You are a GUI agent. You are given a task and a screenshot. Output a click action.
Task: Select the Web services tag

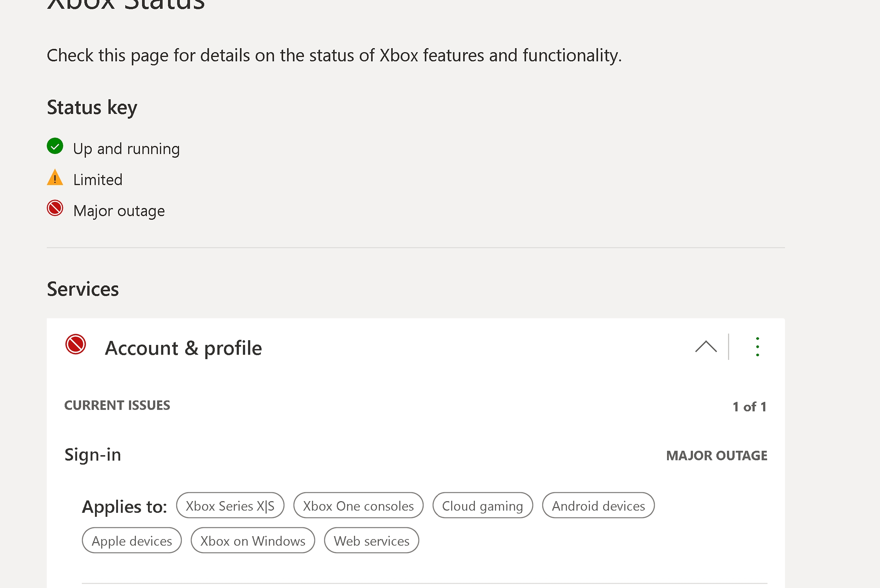point(371,541)
